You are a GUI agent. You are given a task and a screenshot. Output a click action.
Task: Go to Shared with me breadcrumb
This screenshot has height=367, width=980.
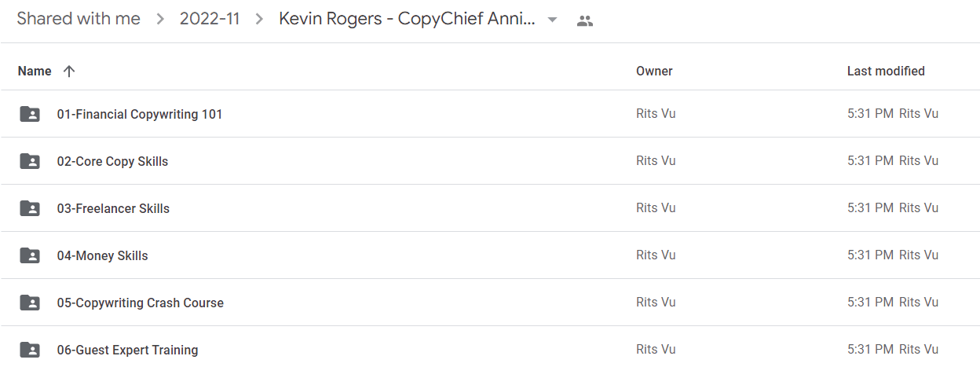79,19
